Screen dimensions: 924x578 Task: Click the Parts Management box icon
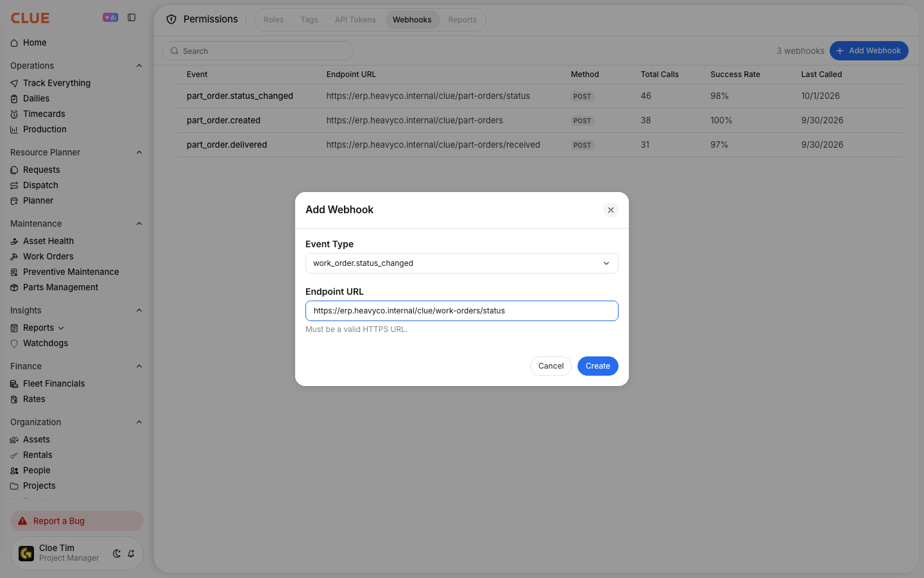14,288
